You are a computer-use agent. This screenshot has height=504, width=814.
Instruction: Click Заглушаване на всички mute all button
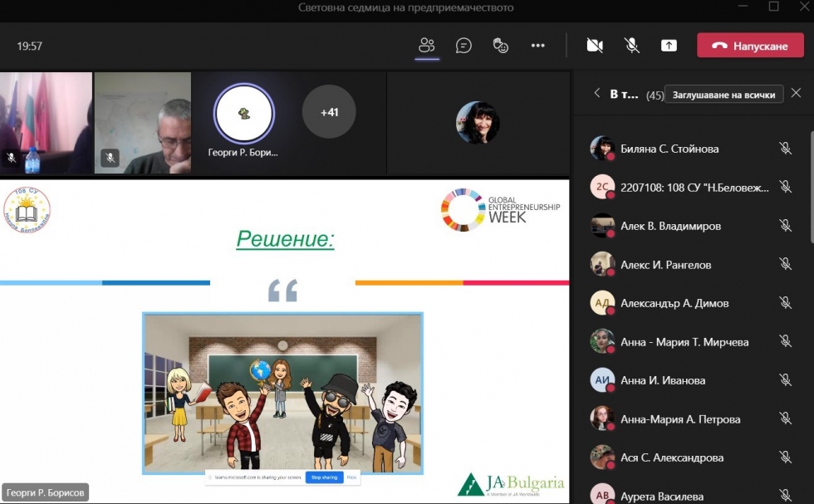click(724, 94)
